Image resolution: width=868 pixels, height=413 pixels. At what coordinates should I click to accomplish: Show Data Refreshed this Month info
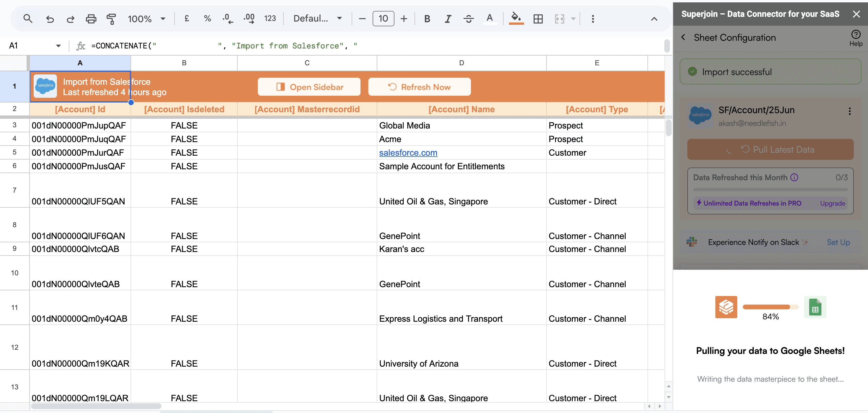pyautogui.click(x=794, y=177)
